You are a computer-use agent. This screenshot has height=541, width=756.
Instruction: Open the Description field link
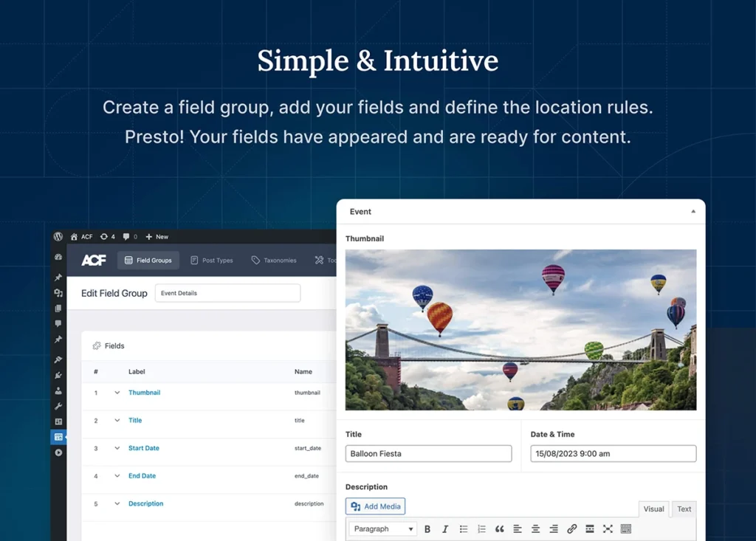(x=145, y=504)
